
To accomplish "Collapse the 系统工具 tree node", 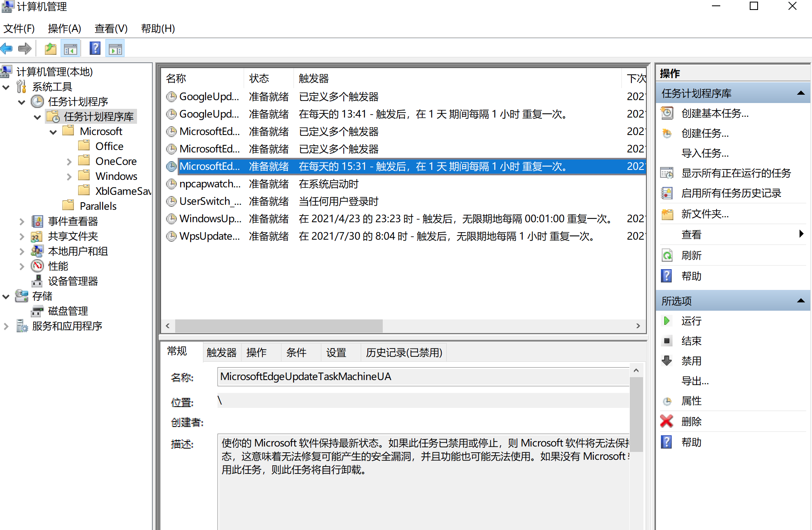I will pyautogui.click(x=6, y=87).
